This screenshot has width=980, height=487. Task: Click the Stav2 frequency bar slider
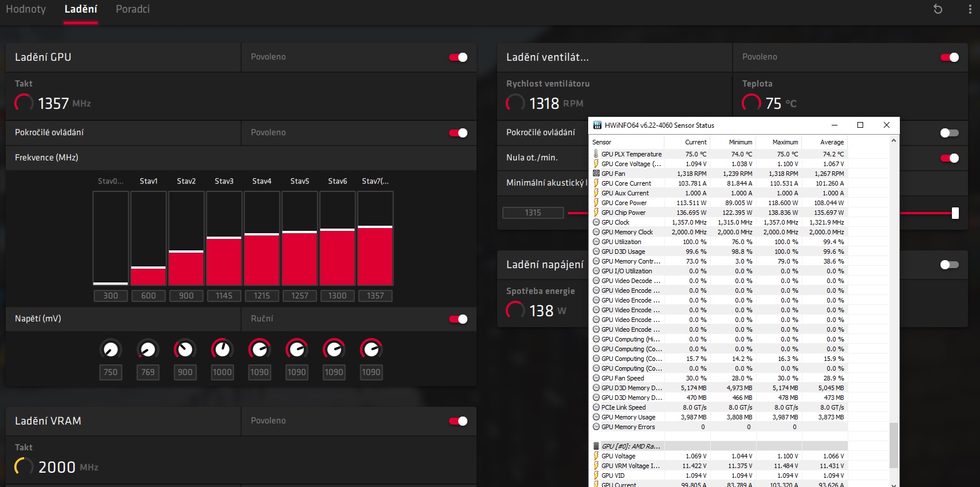tap(186, 252)
